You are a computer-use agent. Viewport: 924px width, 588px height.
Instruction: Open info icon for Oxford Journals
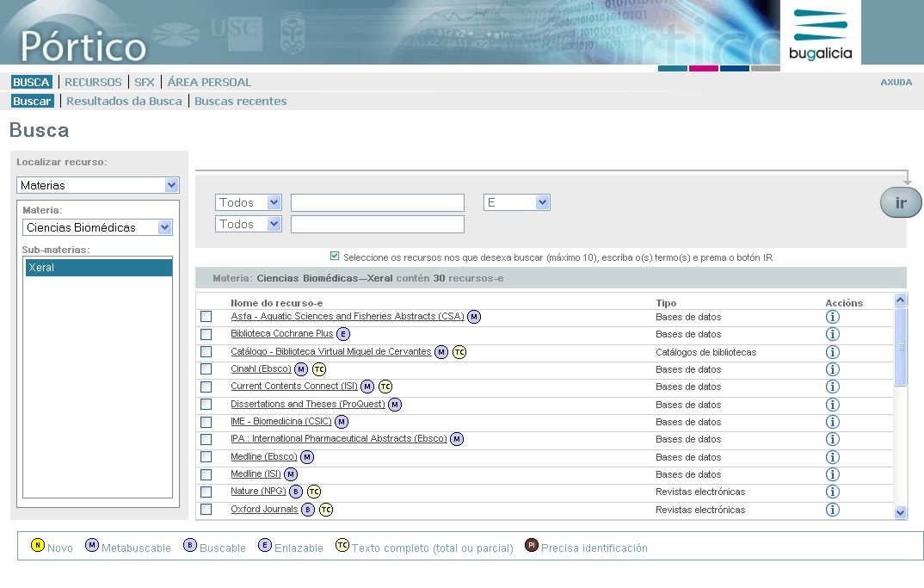coord(832,510)
